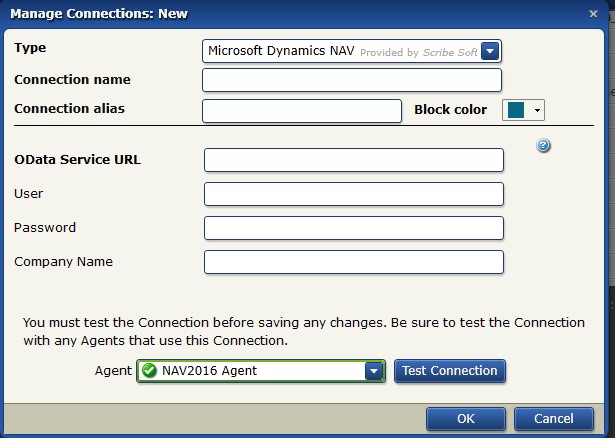Close the Manage Connections dialog with X
This screenshot has height=438, width=615.
coord(596,14)
